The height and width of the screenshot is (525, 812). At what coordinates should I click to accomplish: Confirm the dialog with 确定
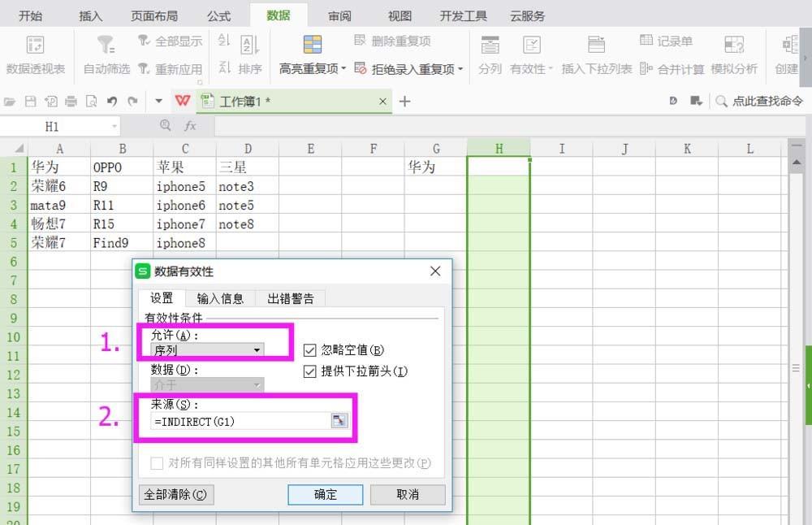[325, 495]
